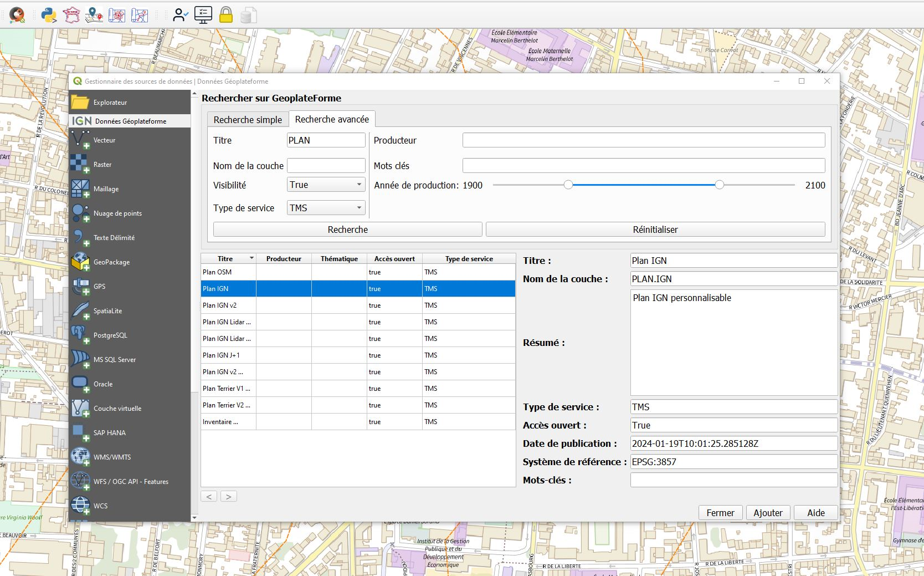924x576 pixels.
Task: Click the yellow padlock toolbar icon
Action: (226, 15)
